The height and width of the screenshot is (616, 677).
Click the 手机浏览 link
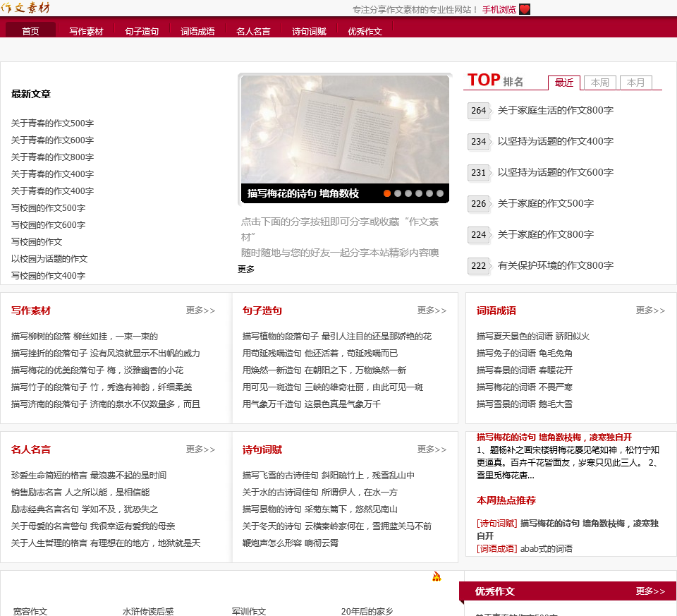(499, 9)
